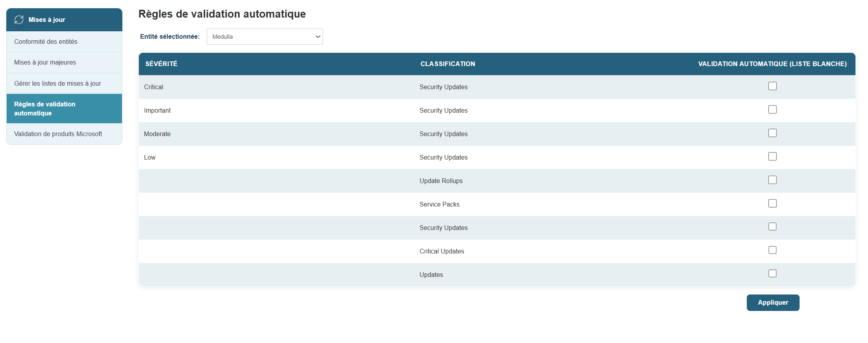Screen dimensions: 868x343
Task: Click the Classification column header
Action: [448, 64]
